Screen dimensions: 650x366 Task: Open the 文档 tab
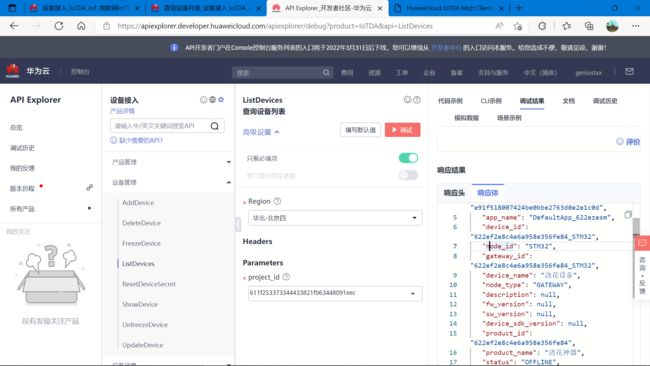pyautogui.click(x=568, y=101)
